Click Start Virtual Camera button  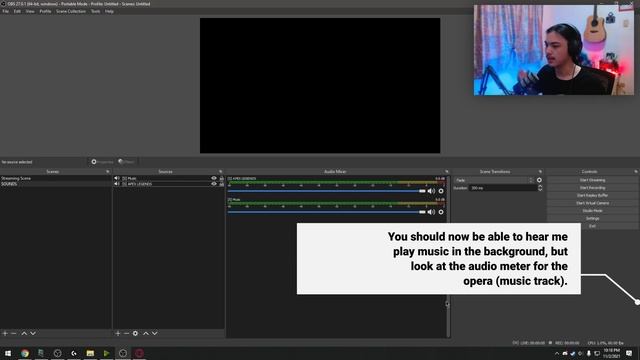[592, 203]
